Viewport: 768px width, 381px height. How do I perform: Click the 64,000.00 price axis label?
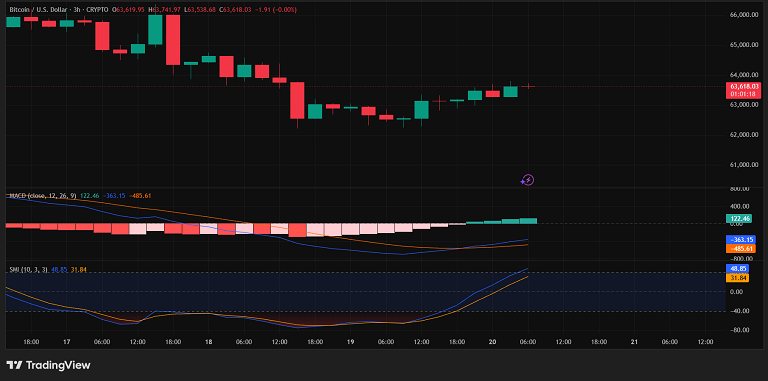pos(744,75)
